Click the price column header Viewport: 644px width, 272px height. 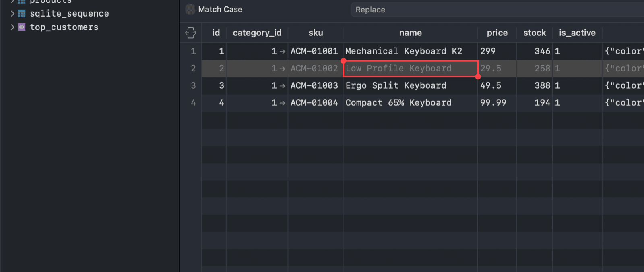[x=497, y=33]
